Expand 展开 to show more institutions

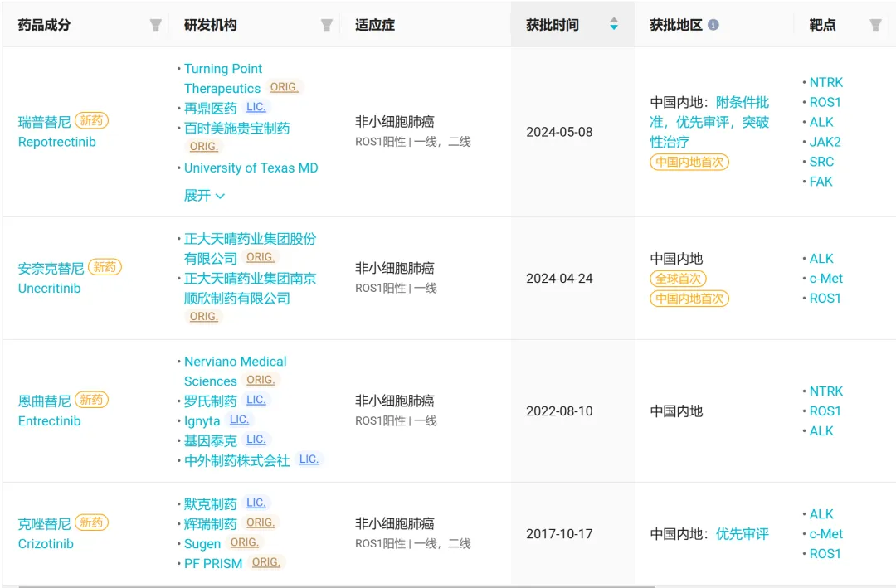pyautogui.click(x=204, y=196)
